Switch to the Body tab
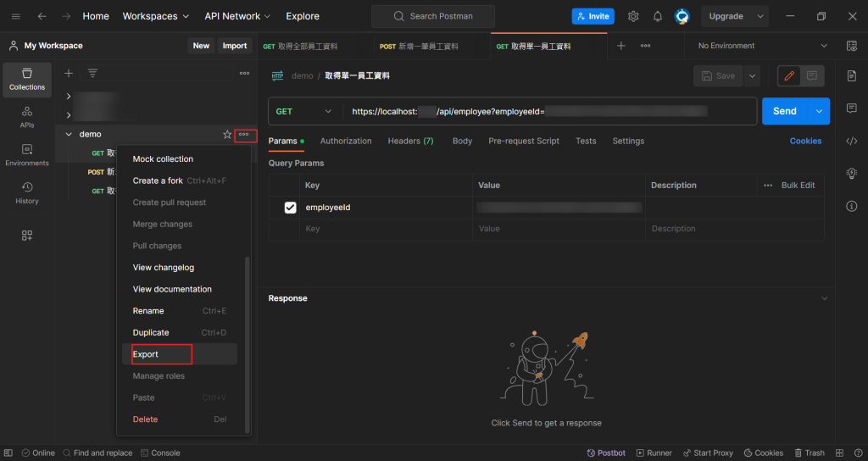The width and height of the screenshot is (868, 461). (x=462, y=142)
